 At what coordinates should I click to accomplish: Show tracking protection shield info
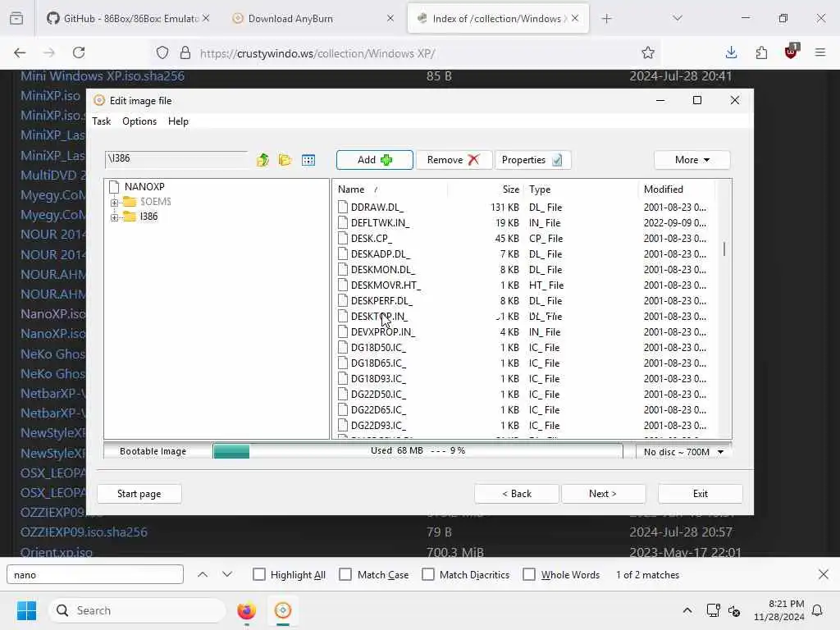pyautogui.click(x=162, y=52)
